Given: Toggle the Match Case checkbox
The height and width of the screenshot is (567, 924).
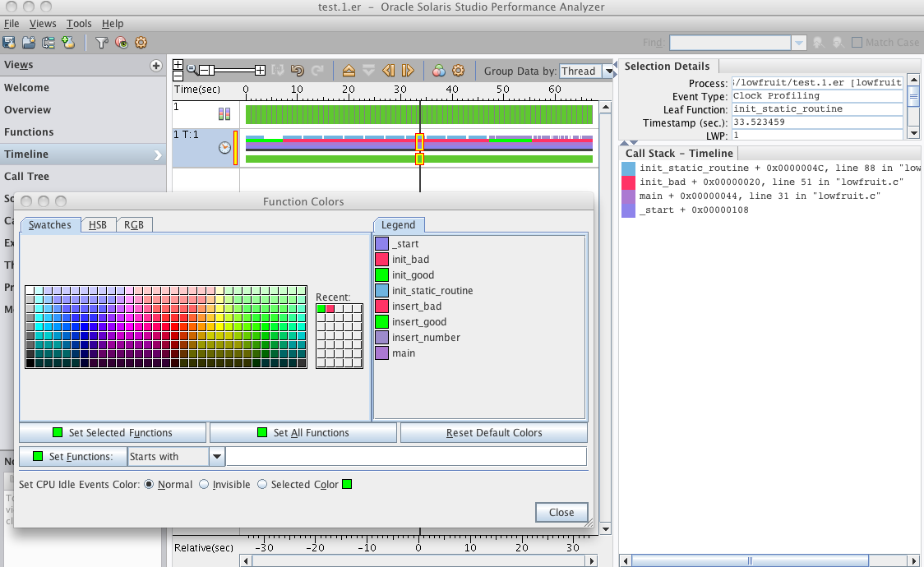Looking at the screenshot, I should (857, 43).
